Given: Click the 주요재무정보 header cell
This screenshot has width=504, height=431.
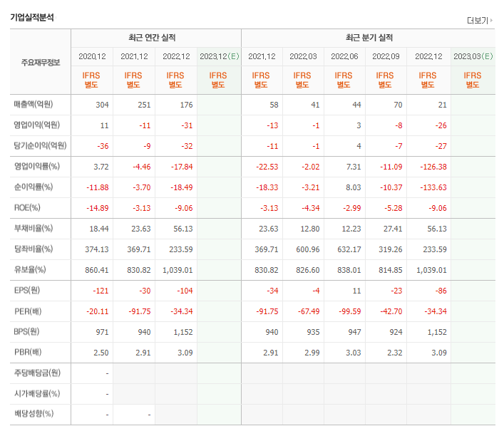Looking at the screenshot, I should 41,62.
